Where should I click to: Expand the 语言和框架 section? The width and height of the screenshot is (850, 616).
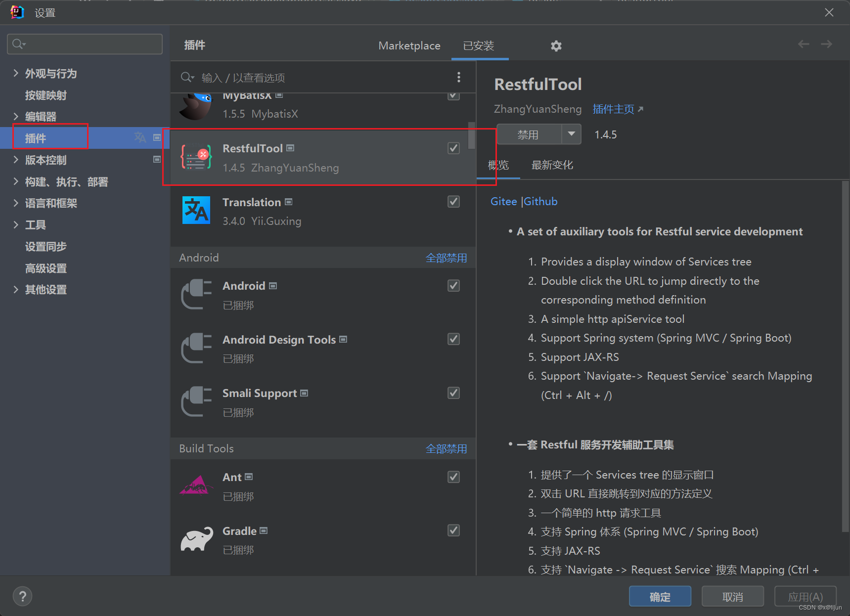(x=16, y=203)
